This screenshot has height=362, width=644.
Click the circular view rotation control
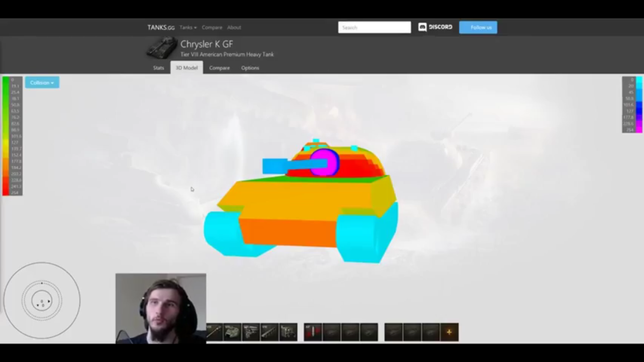[42, 301]
